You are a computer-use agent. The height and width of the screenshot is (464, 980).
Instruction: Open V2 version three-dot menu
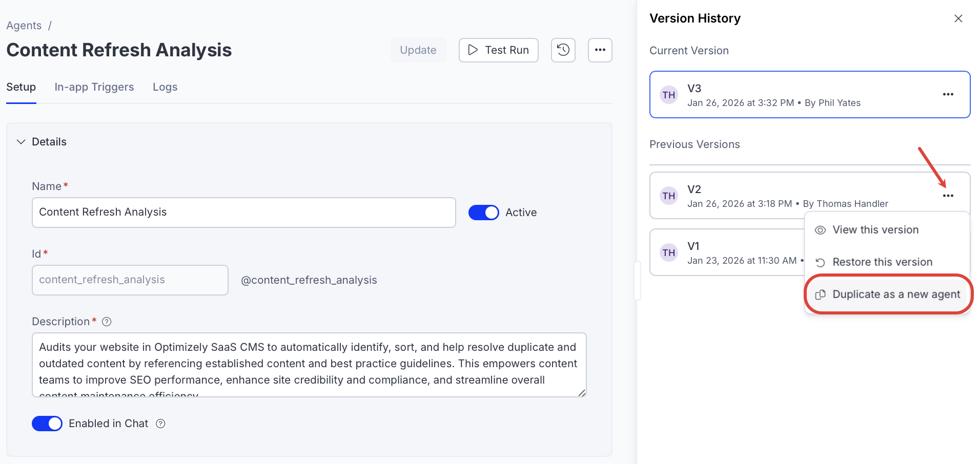[x=948, y=196]
